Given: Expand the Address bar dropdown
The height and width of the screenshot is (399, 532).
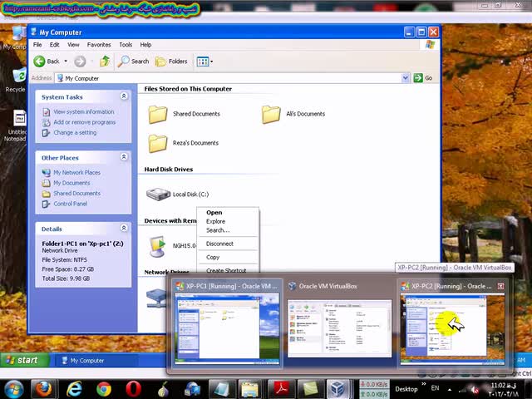Looking at the screenshot, I should 405,78.
